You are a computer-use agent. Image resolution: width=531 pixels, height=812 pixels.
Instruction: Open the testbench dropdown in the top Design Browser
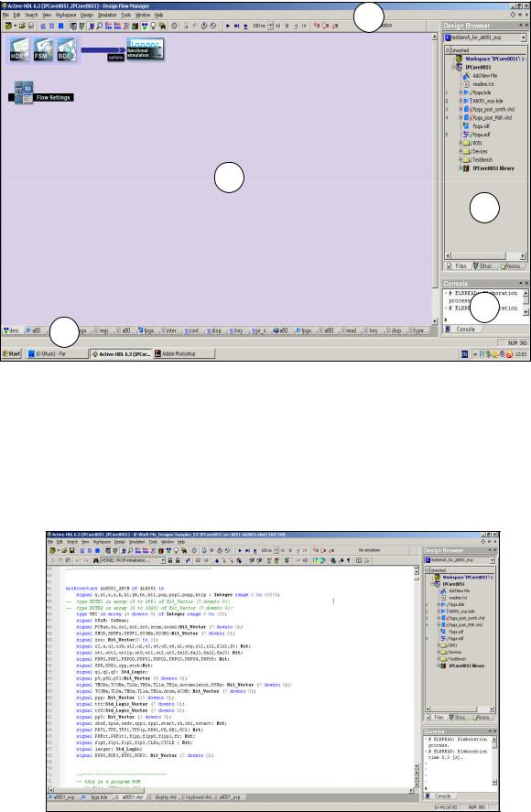tap(524, 38)
